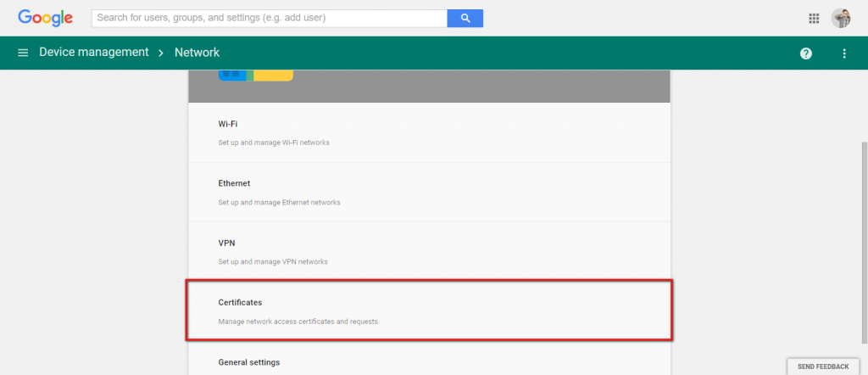Click the Google logo

click(46, 18)
